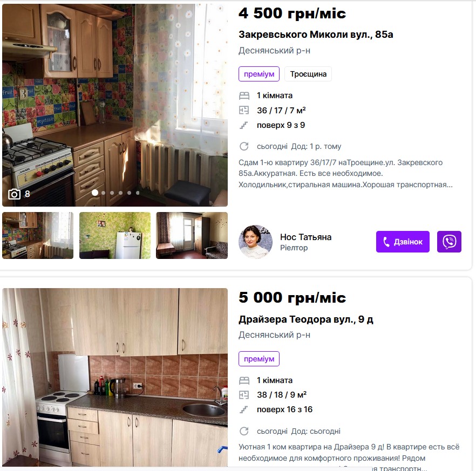
Task: Open the balcony room thumbnail photo
Action: pyautogui.click(x=192, y=235)
